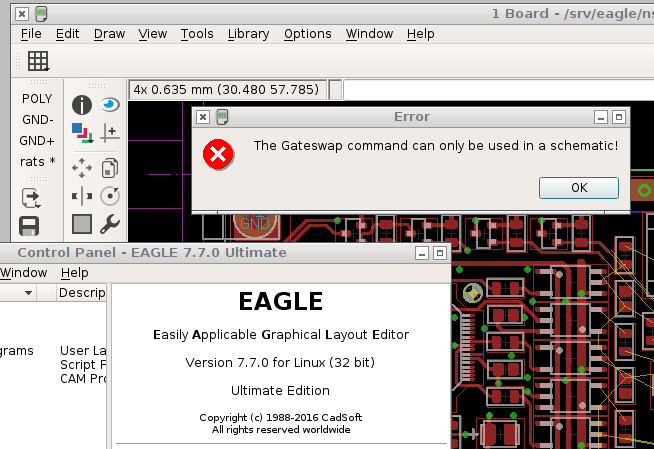Select the Group tool icon
This screenshot has height=449, width=654.
coord(82,224)
